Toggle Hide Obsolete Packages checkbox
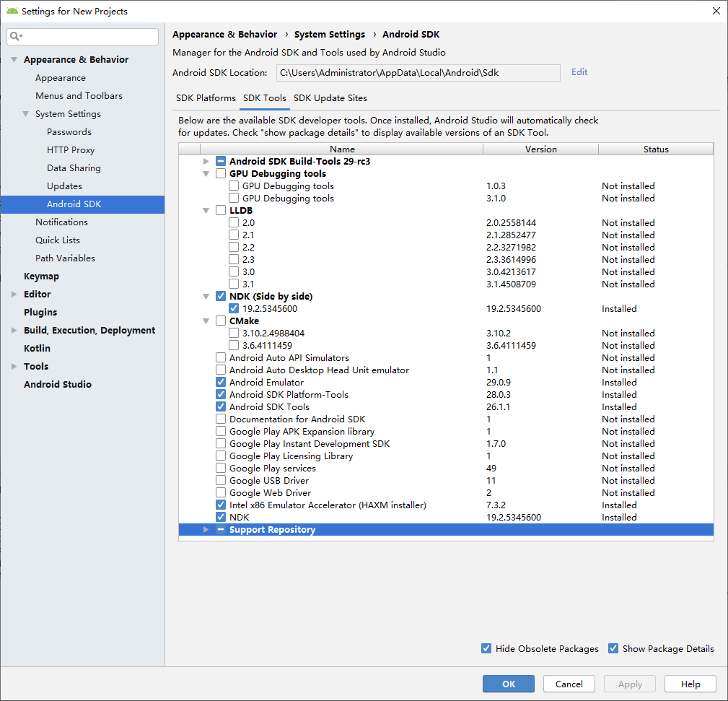 pos(486,648)
